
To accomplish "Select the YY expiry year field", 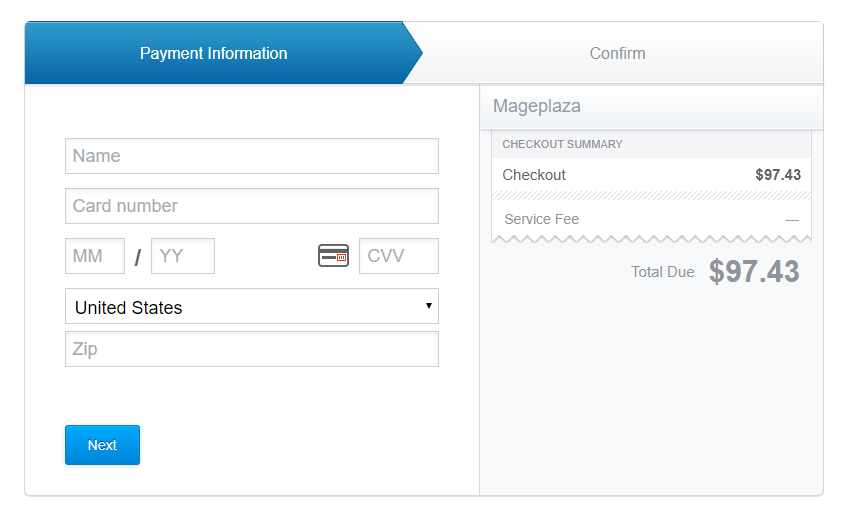I will (183, 256).
